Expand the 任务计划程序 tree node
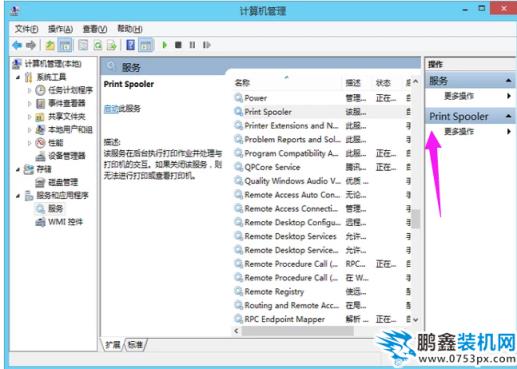 29,90
